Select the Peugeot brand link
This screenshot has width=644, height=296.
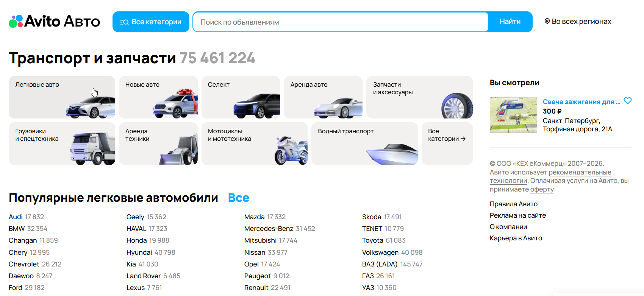(x=258, y=276)
